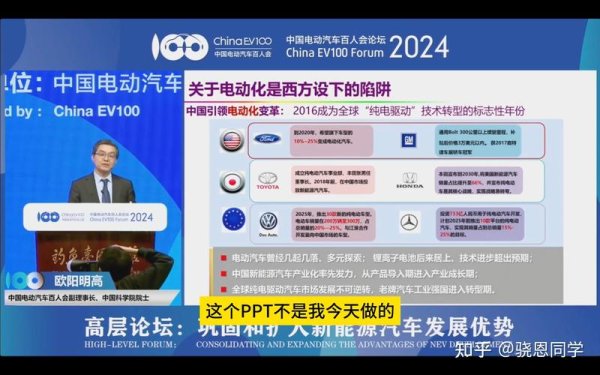Click slide title "关于电动化是西方设下的陷阱"

289,90
